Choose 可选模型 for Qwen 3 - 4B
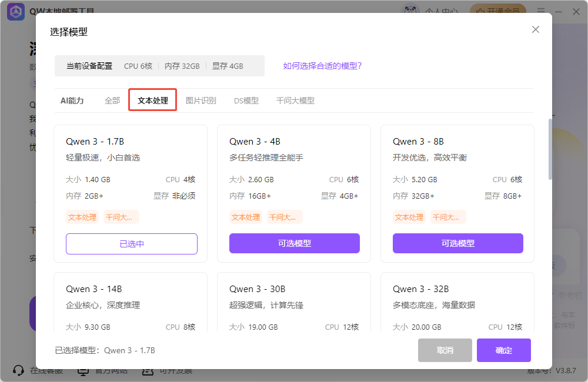Viewport: 588px width, 382px height. point(295,243)
